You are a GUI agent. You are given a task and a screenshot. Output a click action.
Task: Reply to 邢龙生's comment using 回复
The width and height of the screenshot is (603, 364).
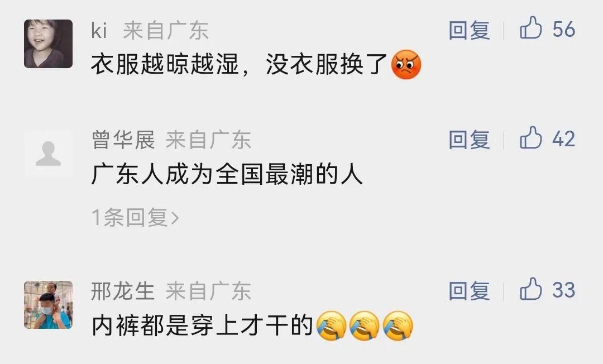(x=469, y=291)
